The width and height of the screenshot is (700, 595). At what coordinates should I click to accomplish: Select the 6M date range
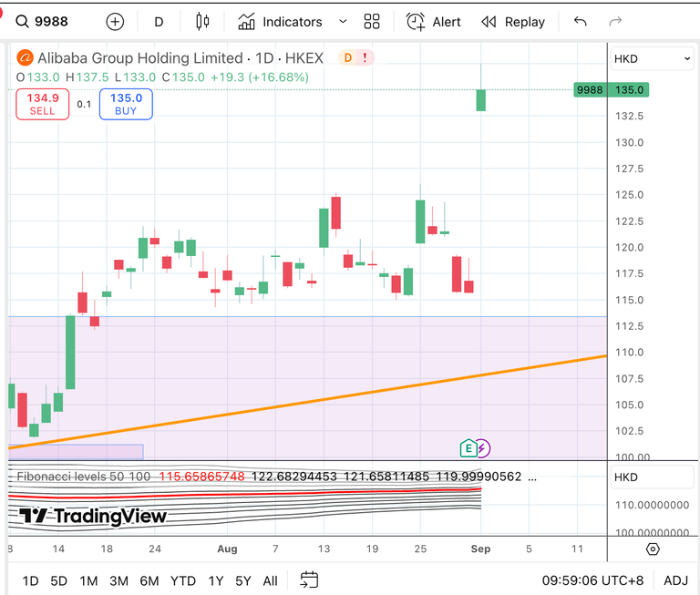tap(149, 580)
